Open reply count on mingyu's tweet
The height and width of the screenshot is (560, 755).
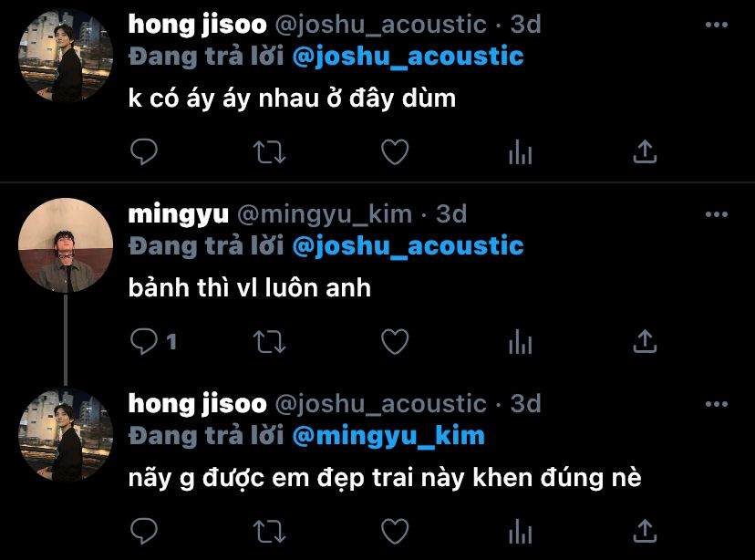pyautogui.click(x=153, y=341)
